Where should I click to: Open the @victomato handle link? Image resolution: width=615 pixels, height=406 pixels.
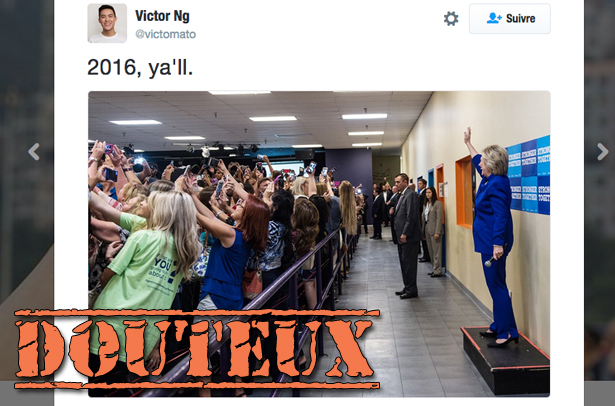(165, 35)
